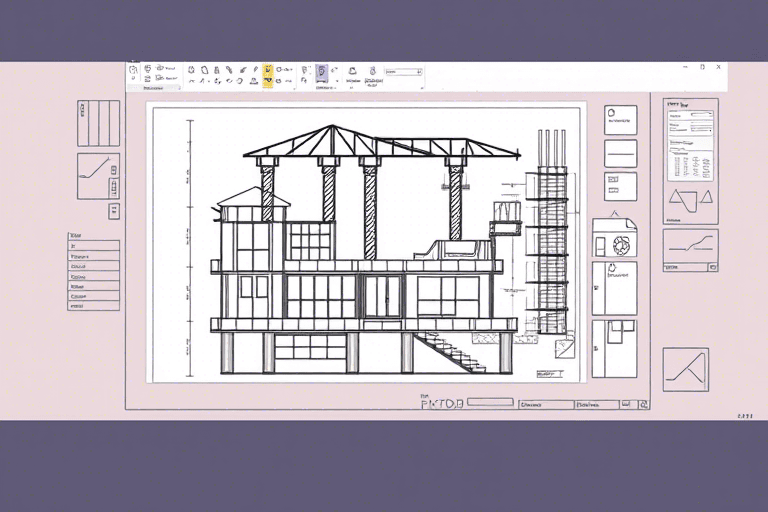Screen dimensions: 768x512
Task: Select the purple highlighted tool in the ribbon
Action: pyautogui.click(x=322, y=73)
